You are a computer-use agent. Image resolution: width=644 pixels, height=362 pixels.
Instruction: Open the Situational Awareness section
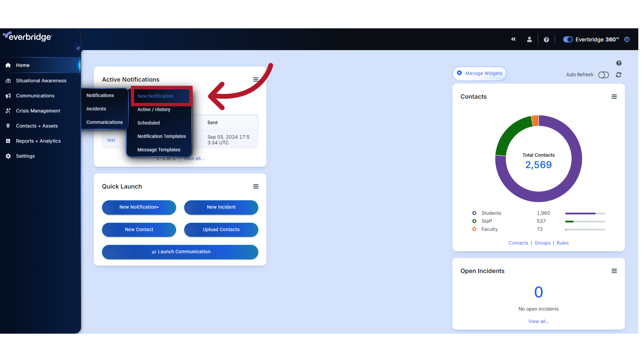pos(41,80)
